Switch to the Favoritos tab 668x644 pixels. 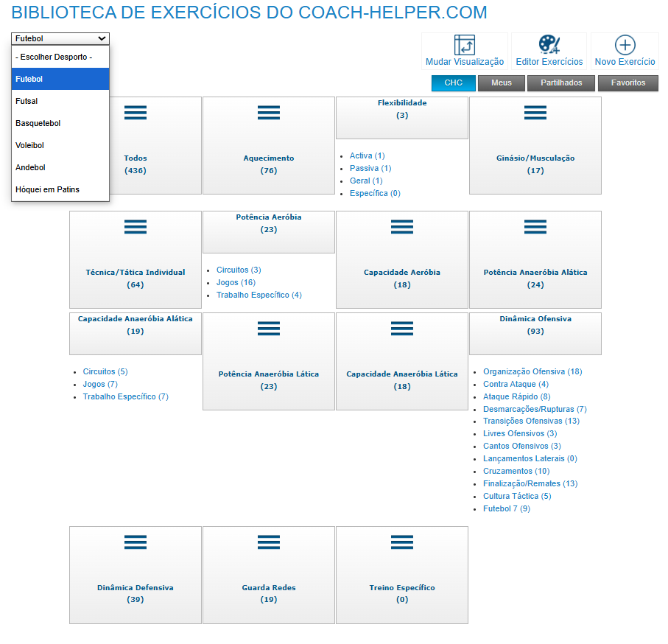[x=628, y=83]
